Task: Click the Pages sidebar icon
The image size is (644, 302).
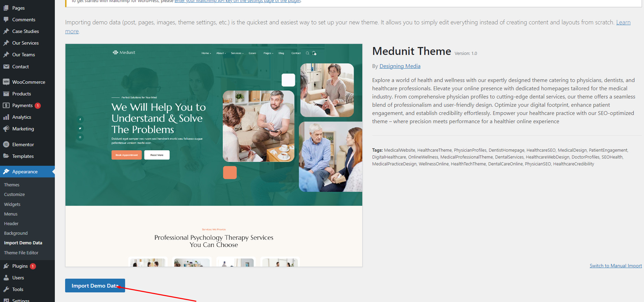Action: [x=6, y=8]
